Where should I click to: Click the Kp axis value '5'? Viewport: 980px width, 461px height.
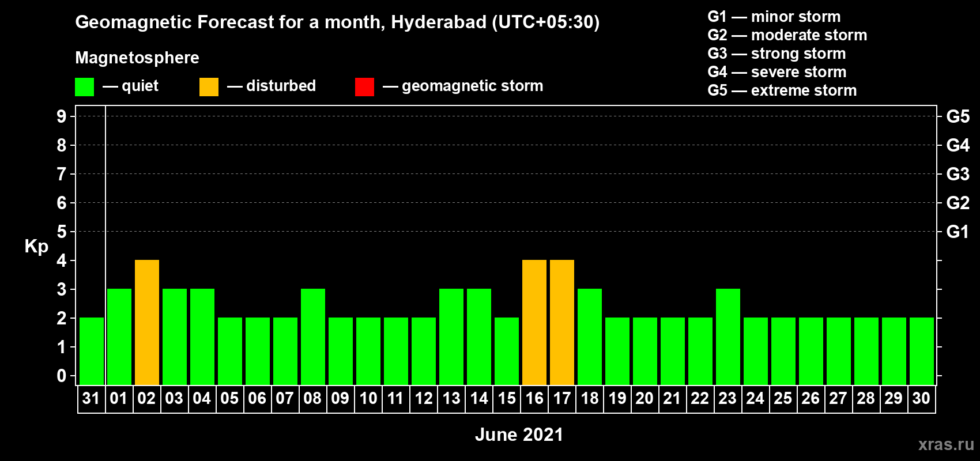click(x=62, y=232)
